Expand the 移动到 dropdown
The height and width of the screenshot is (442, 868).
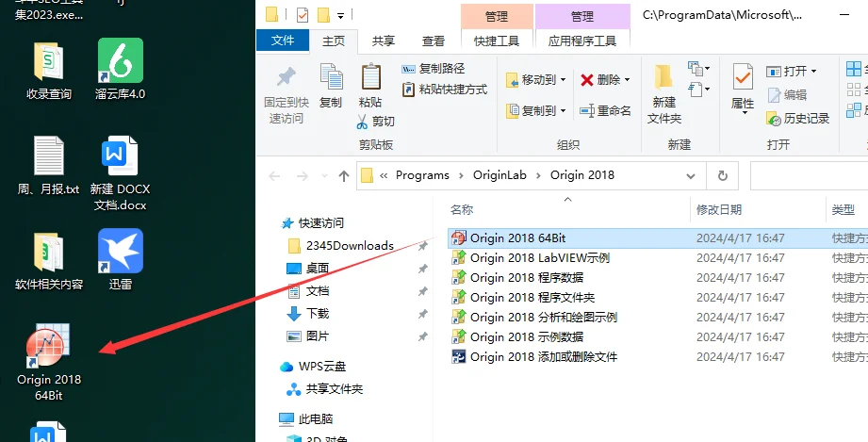[563, 80]
